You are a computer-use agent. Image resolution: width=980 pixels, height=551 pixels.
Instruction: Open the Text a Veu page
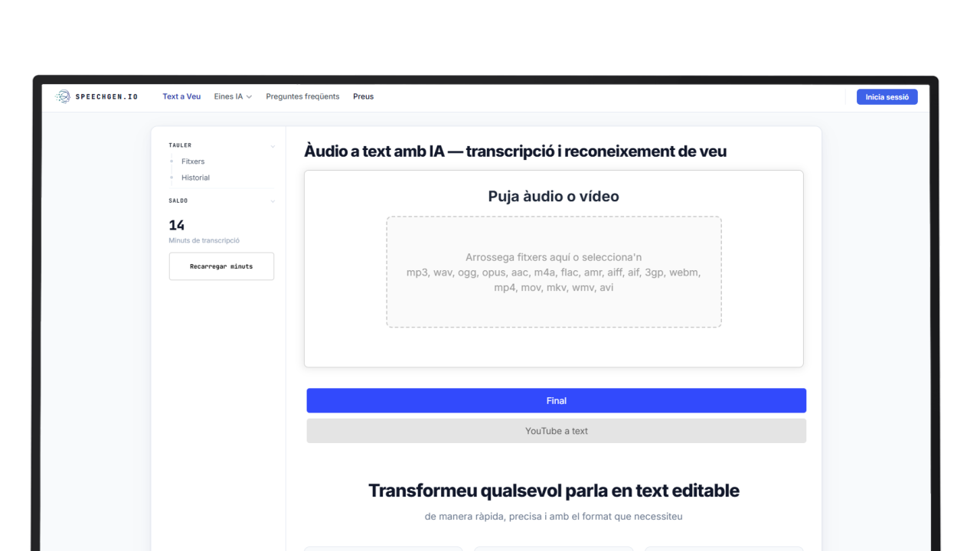coord(181,96)
